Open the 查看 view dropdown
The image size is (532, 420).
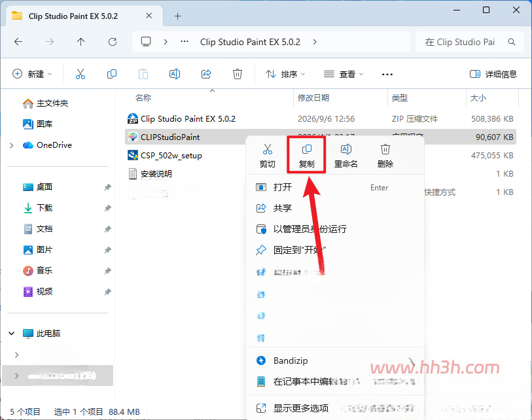tap(344, 74)
